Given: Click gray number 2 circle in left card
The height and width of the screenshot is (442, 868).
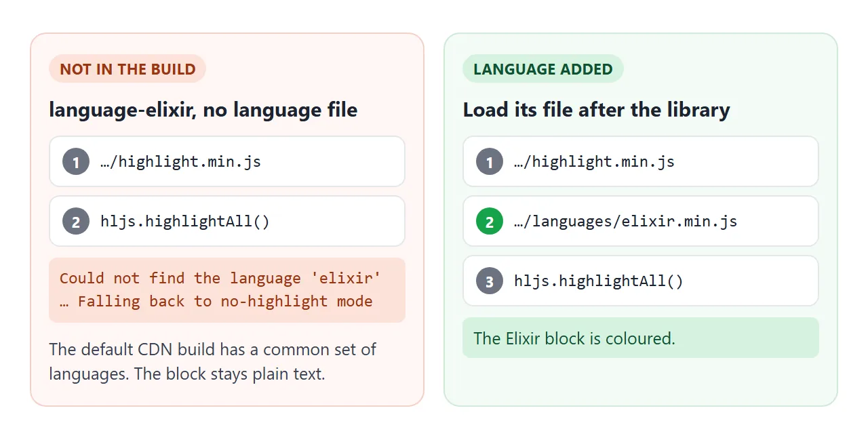Looking at the screenshot, I should [x=76, y=221].
